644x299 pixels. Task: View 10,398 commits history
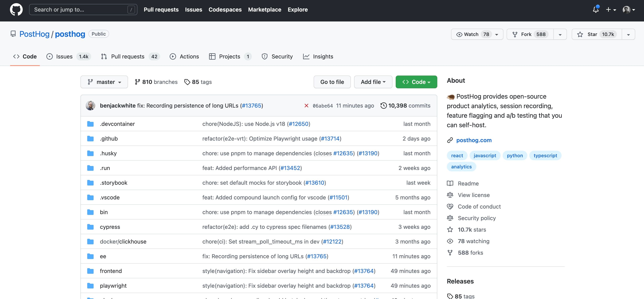pyautogui.click(x=405, y=106)
